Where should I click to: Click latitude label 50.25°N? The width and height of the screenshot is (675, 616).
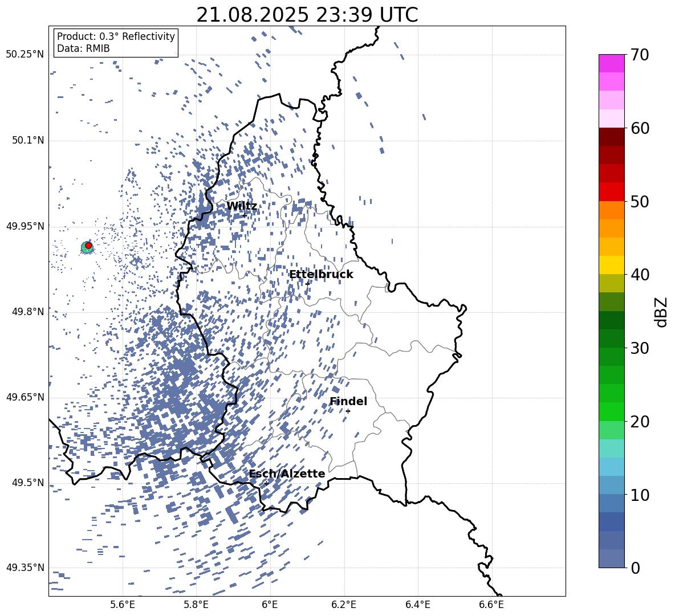coord(25,55)
